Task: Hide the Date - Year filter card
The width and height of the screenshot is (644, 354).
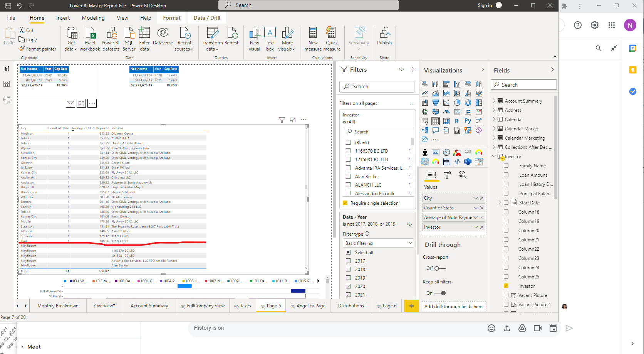Action: 409,224
